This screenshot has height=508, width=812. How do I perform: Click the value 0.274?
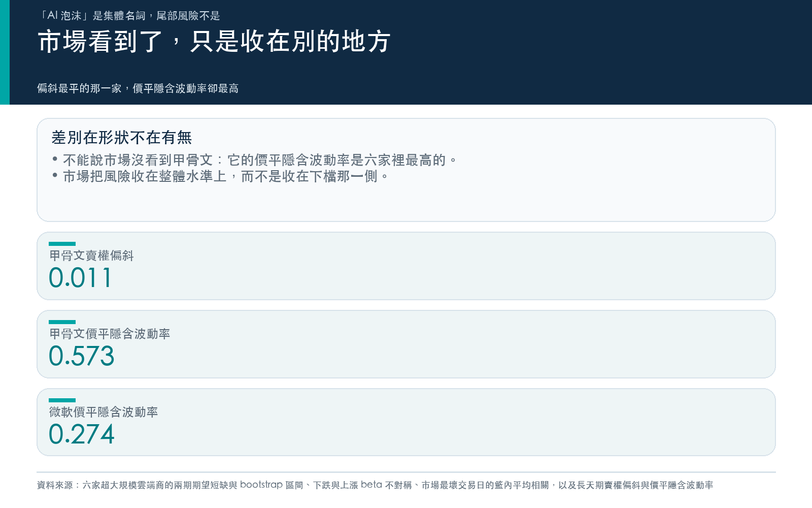click(82, 434)
